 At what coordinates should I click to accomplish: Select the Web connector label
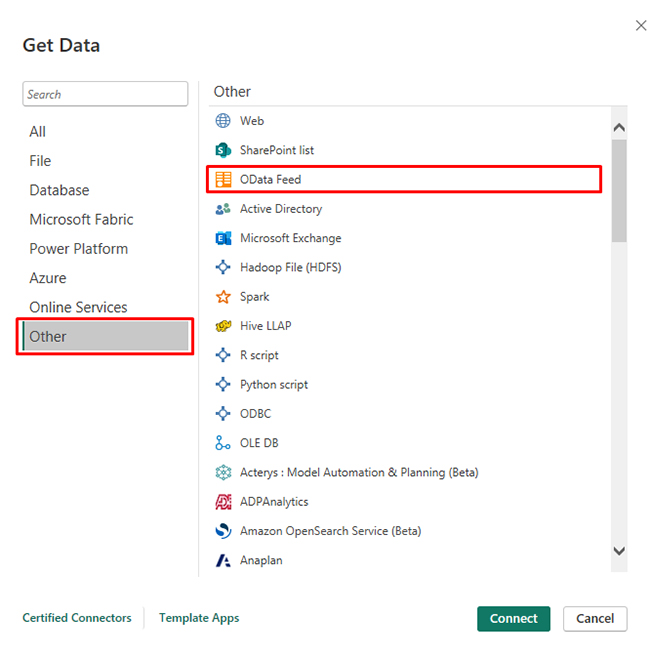pyautogui.click(x=252, y=121)
